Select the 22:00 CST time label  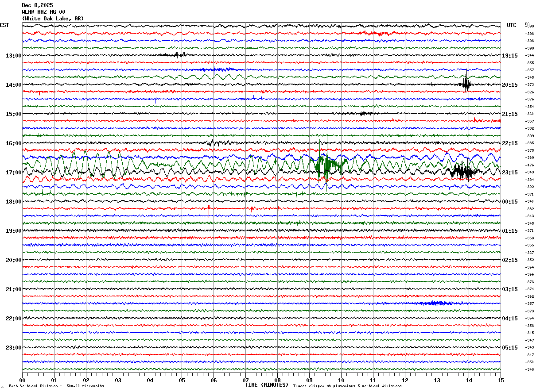pos(14,319)
